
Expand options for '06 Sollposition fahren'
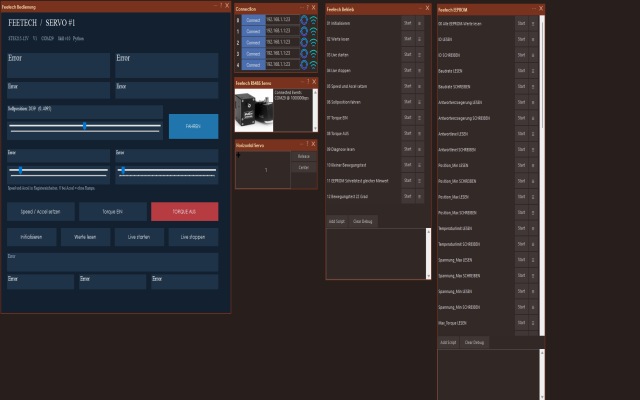[419, 102]
